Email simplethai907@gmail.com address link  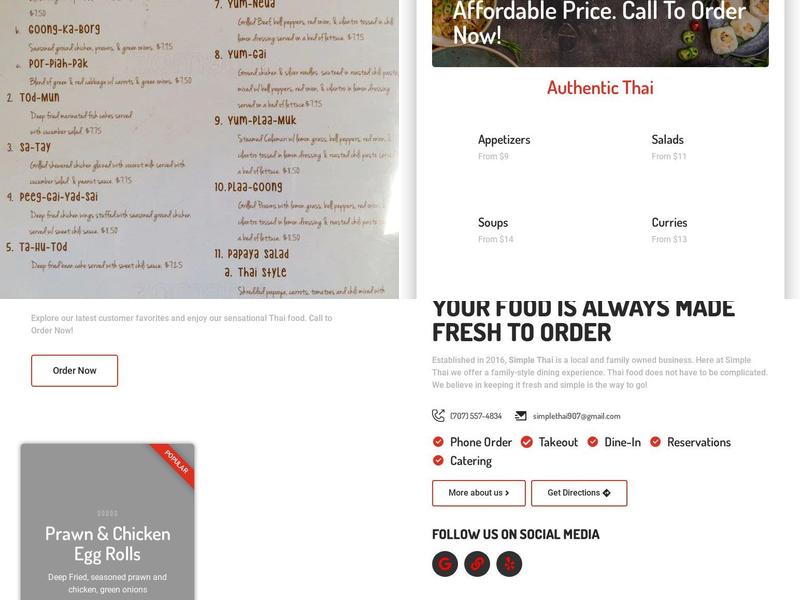click(577, 416)
